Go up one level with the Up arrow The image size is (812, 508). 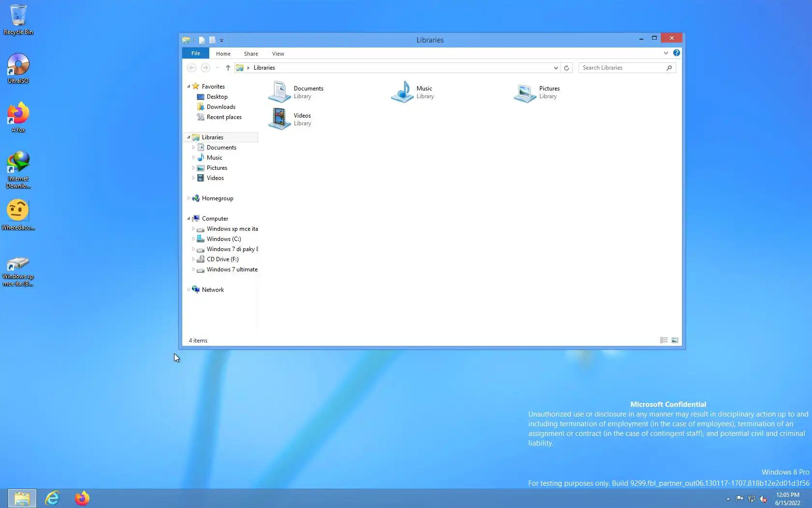228,68
